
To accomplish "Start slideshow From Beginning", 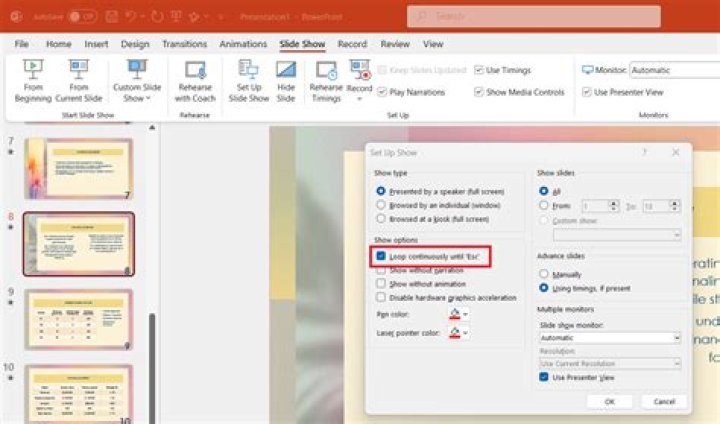I will (x=33, y=81).
